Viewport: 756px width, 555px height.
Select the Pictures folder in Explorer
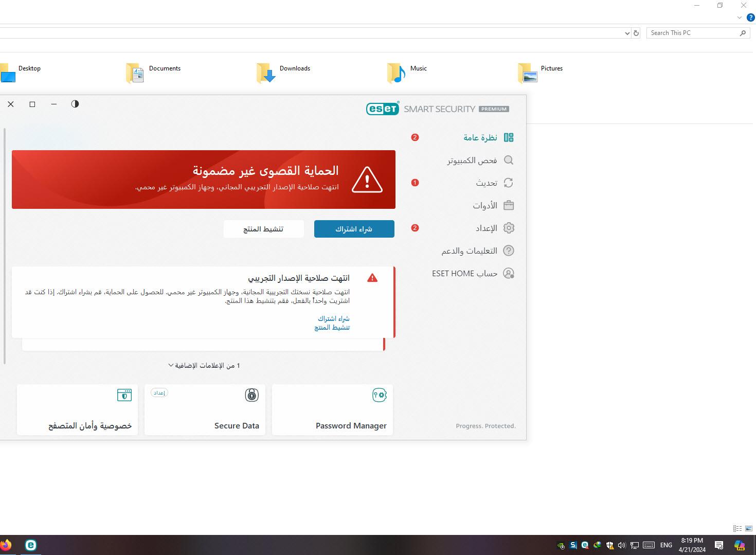coord(540,73)
